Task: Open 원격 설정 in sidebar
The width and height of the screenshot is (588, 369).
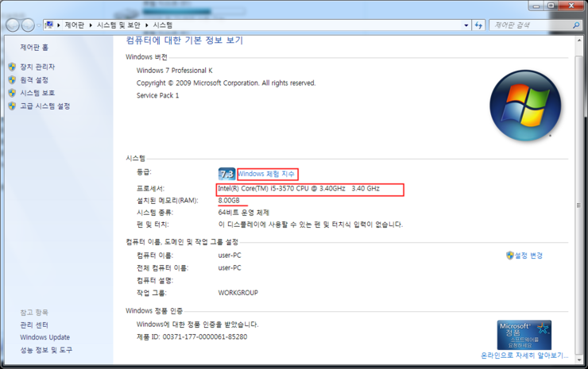Action: 34,80
